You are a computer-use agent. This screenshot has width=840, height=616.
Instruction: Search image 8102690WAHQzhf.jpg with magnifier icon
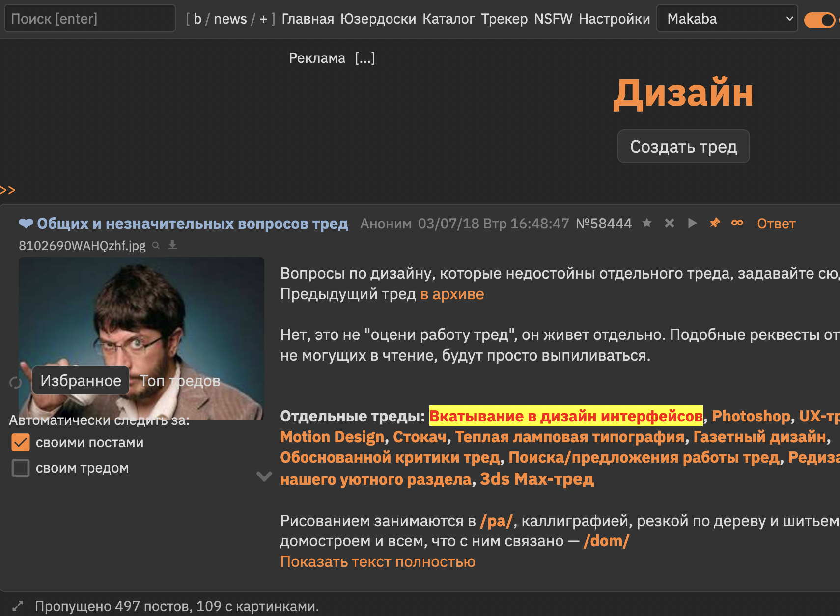156,245
